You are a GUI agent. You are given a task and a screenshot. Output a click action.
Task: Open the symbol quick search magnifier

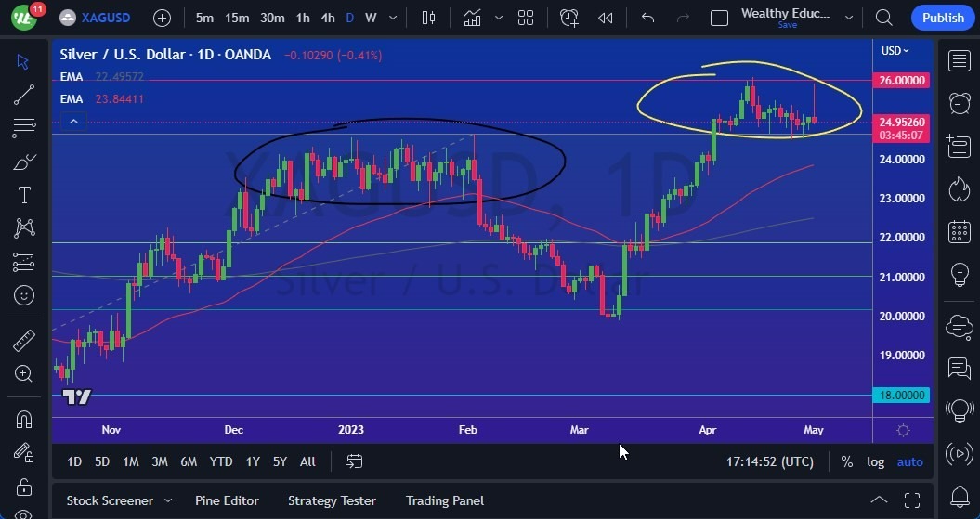pos(883,19)
